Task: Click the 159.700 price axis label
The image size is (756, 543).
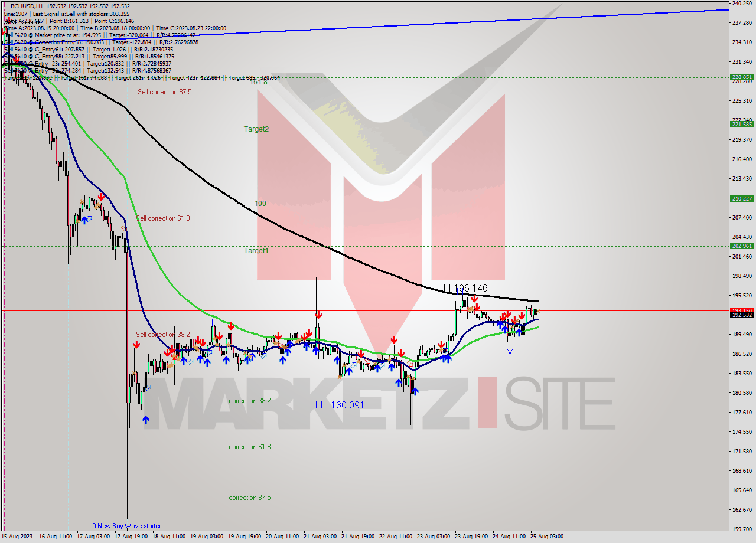Action: 742,529
